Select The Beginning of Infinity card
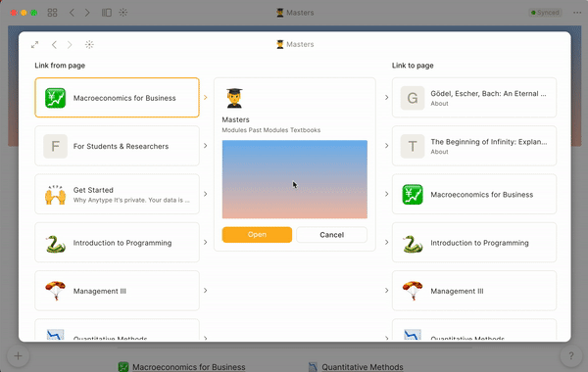 pyautogui.click(x=474, y=146)
